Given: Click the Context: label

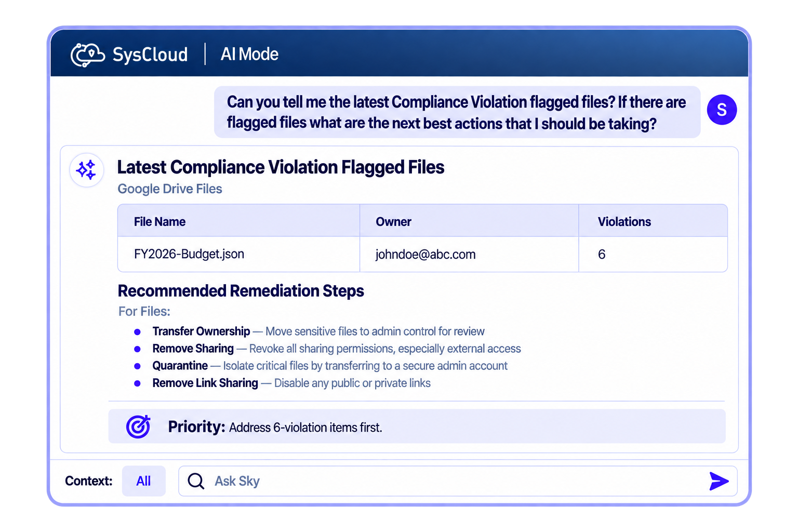Looking at the screenshot, I should [89, 481].
